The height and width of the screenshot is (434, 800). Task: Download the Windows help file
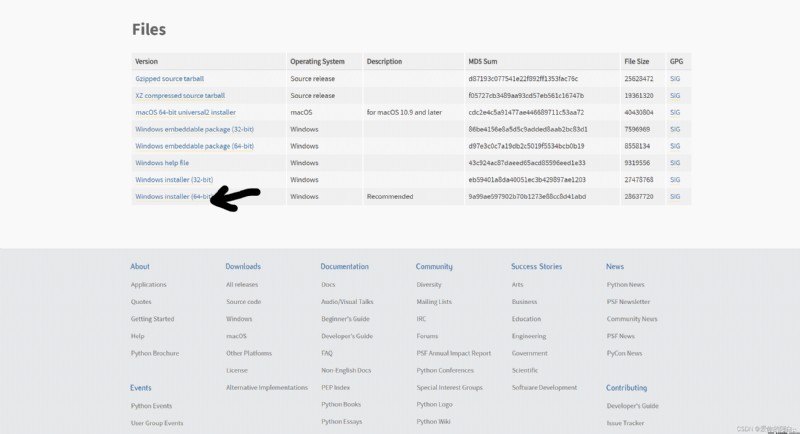[x=162, y=163]
